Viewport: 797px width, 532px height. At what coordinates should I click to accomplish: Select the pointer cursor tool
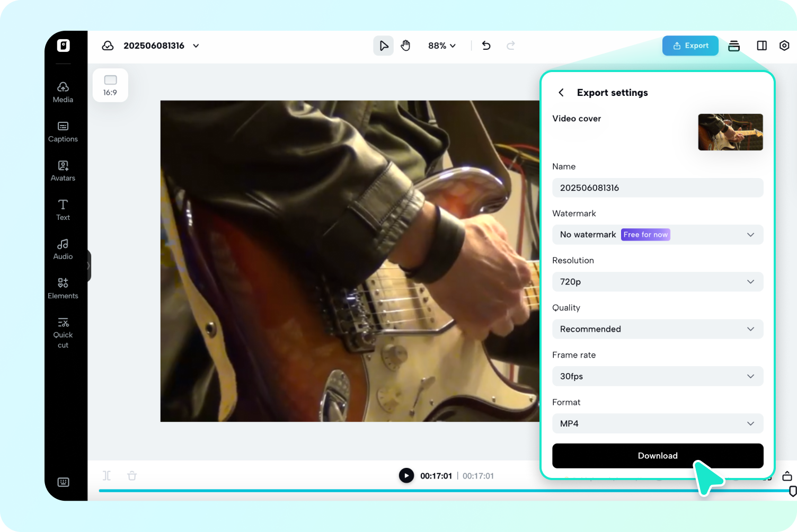[384, 46]
